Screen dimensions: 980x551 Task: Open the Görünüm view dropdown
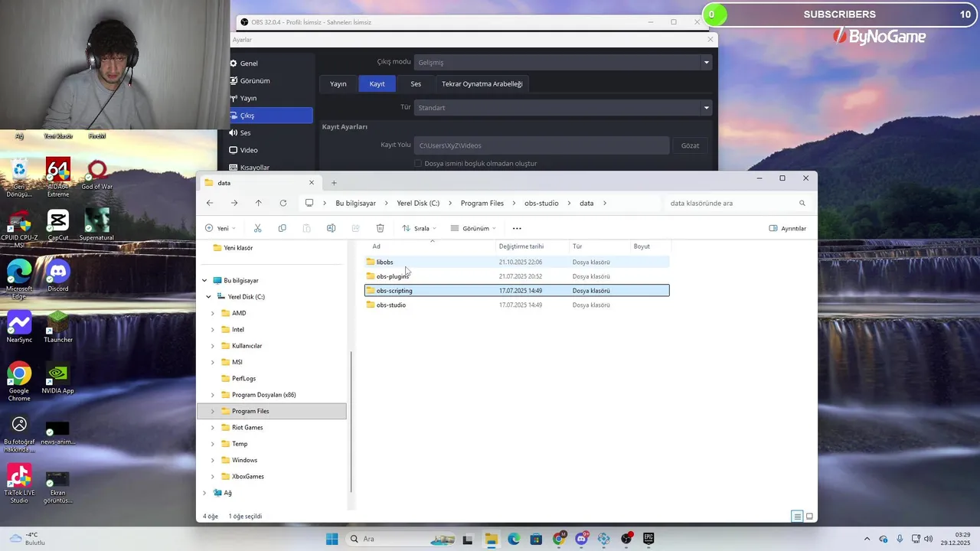pos(473,228)
